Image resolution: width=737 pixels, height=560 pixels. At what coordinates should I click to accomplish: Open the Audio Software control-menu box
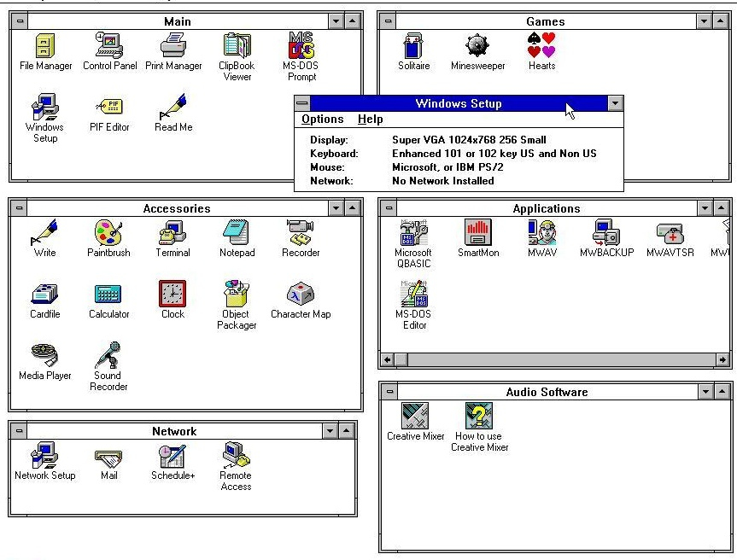389,392
